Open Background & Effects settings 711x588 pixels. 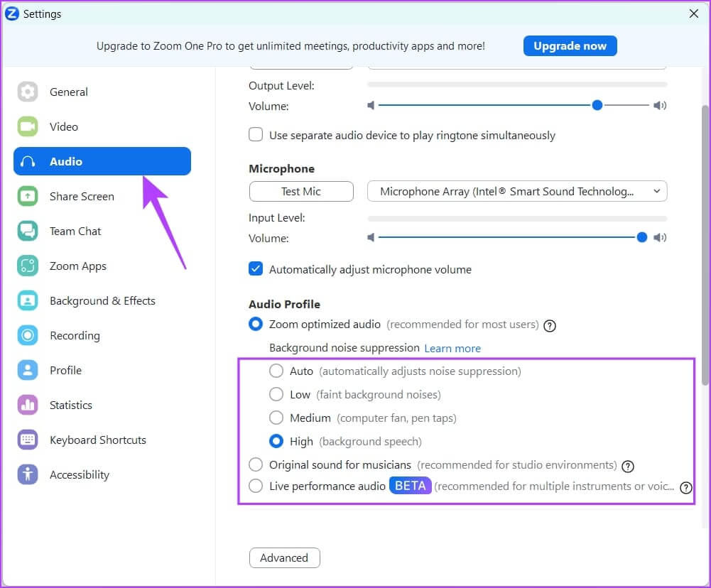click(x=102, y=300)
